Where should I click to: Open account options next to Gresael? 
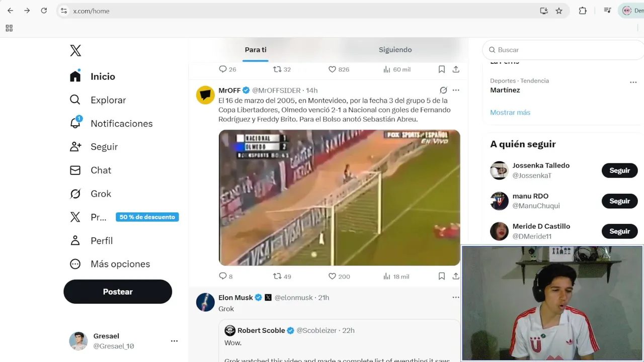click(x=174, y=341)
